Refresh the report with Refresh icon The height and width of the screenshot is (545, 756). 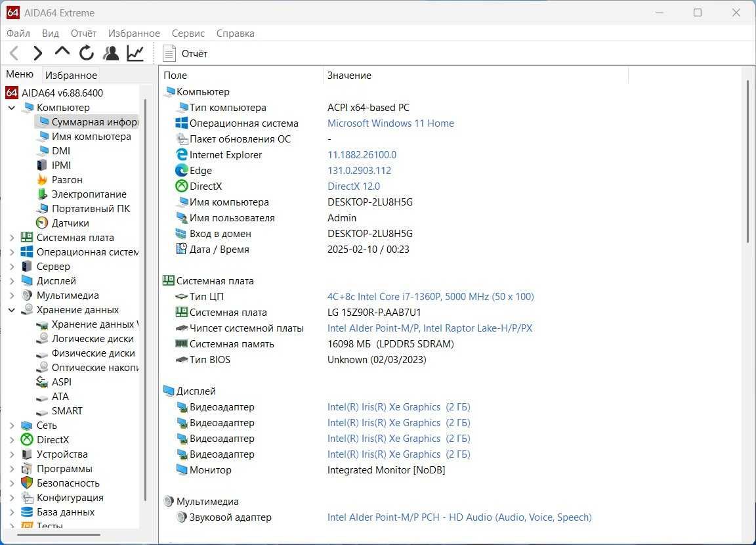click(87, 53)
